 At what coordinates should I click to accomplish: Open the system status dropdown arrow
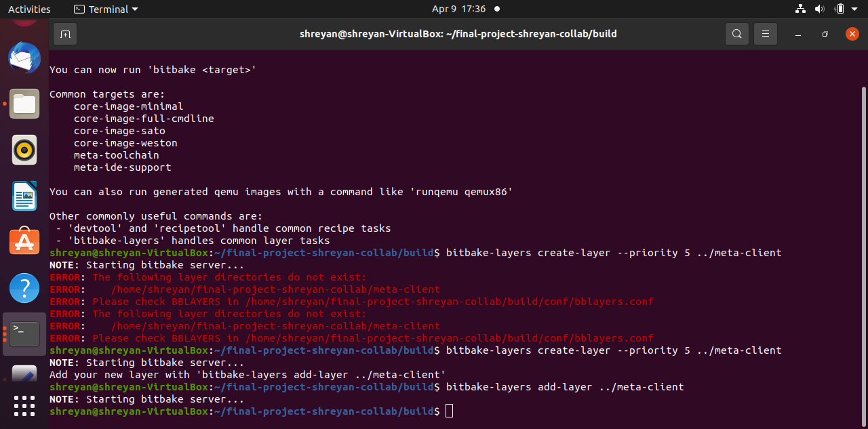[856, 9]
